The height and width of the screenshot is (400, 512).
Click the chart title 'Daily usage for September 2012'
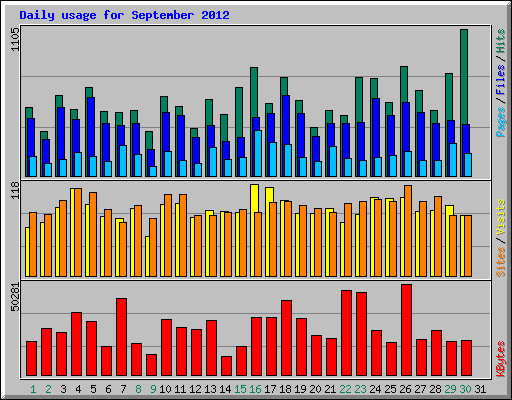click(x=124, y=15)
